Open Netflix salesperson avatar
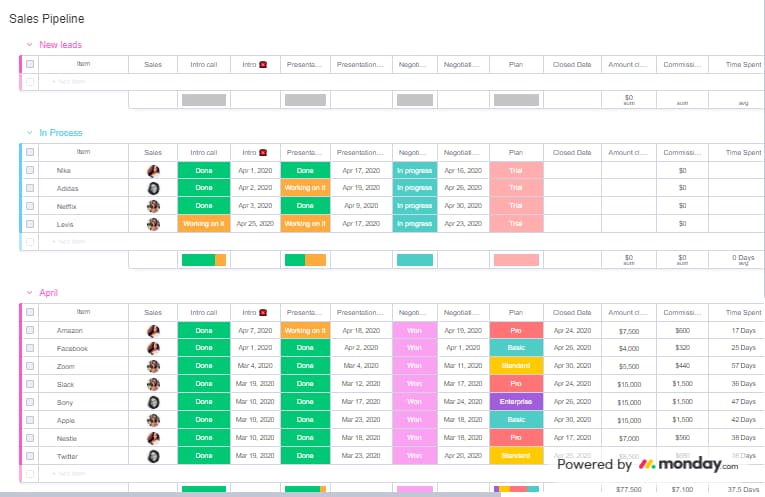765x497 pixels. (153, 206)
